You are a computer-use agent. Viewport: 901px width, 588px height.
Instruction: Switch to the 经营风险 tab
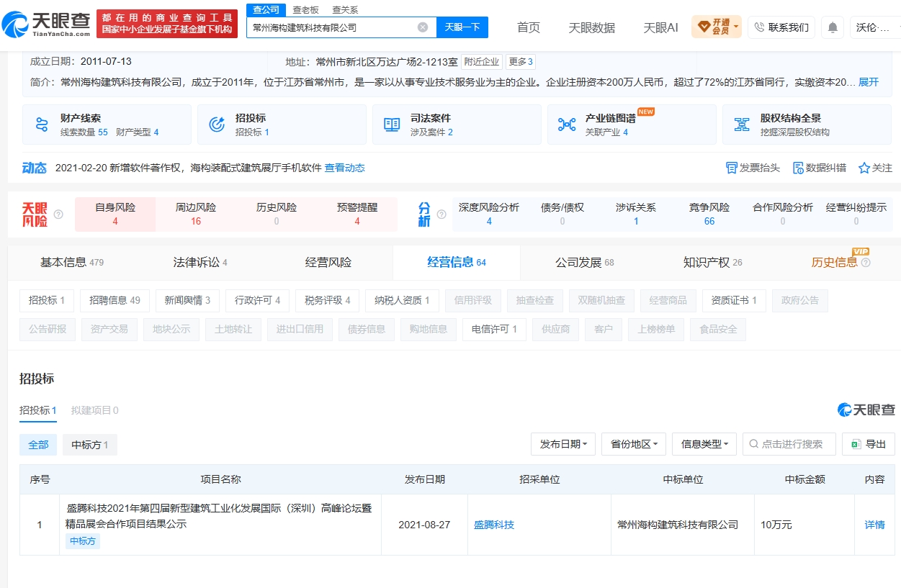328,263
